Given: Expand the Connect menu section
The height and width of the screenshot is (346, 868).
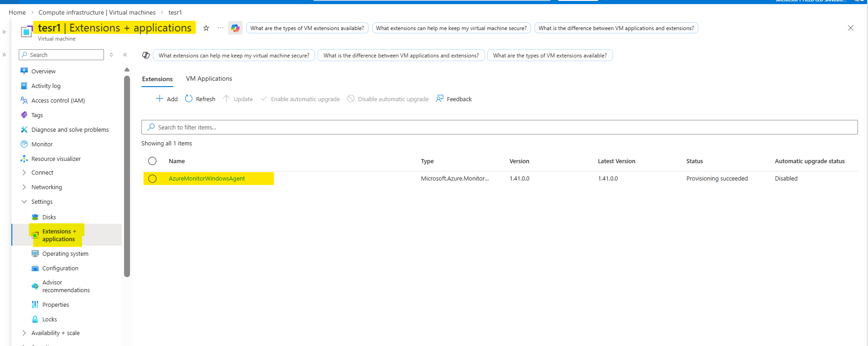Looking at the screenshot, I should coord(24,172).
